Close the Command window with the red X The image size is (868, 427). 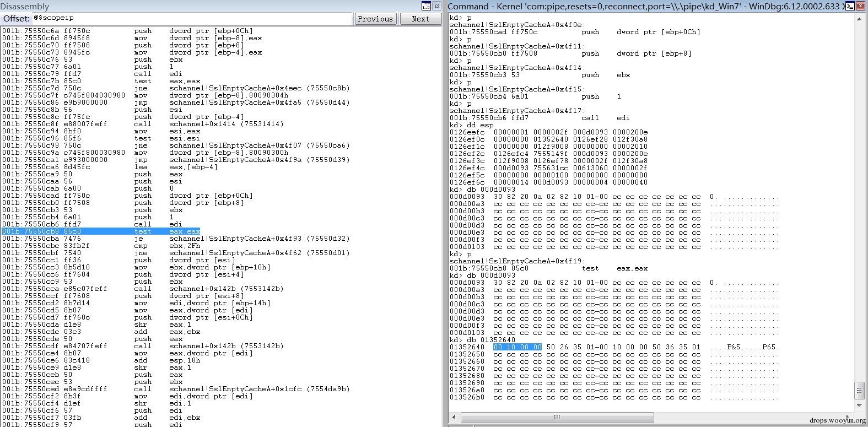860,6
